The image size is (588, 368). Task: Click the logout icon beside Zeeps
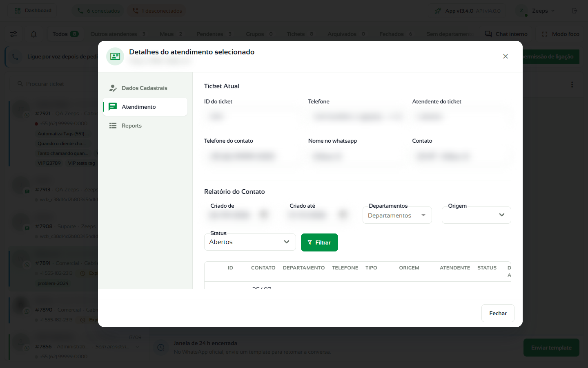(575, 11)
